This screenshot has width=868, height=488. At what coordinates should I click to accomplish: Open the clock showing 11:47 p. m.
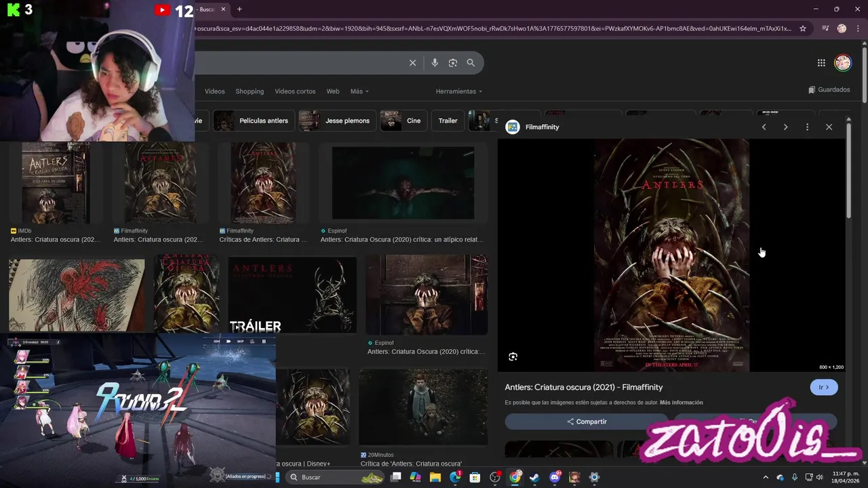click(846, 477)
